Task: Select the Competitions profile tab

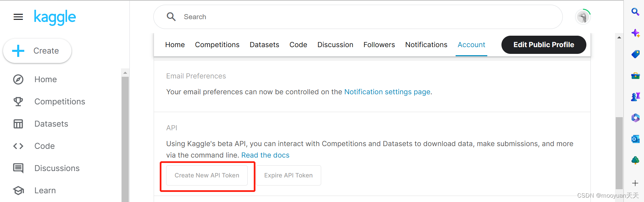Action: click(x=217, y=45)
